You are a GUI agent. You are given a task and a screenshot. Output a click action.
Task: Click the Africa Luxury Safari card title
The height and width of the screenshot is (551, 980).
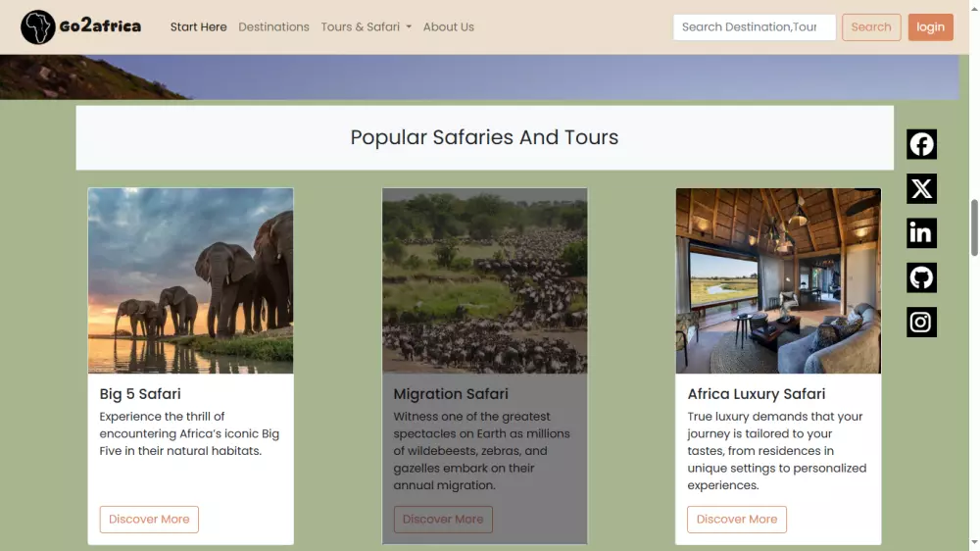click(x=757, y=394)
